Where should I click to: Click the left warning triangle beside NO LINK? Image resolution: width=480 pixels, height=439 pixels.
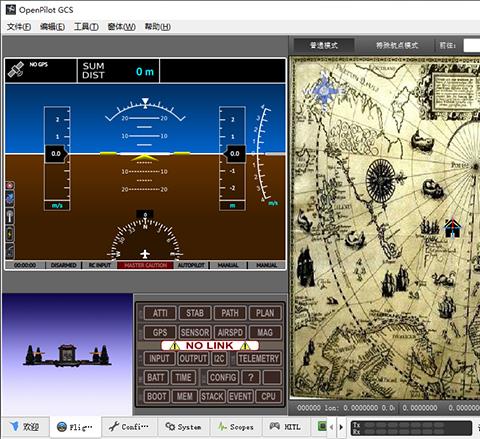click(175, 346)
